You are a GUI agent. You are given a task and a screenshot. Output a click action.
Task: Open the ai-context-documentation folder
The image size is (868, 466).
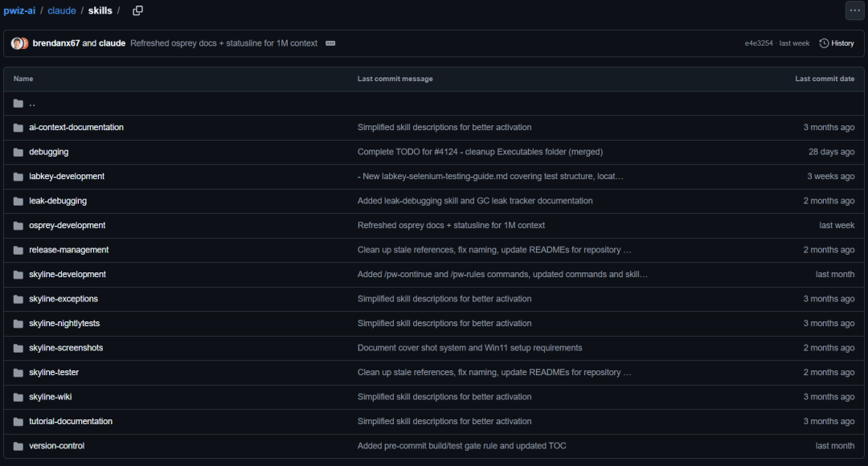76,127
